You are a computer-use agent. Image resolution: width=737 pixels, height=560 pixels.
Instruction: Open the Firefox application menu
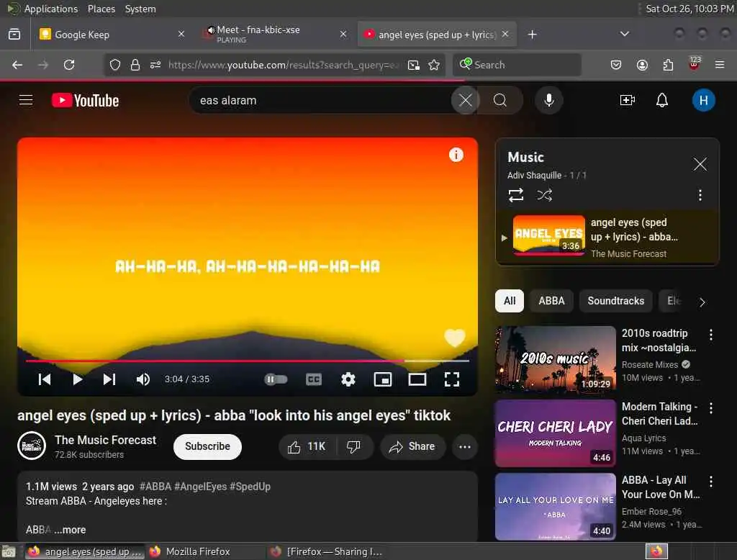(x=719, y=65)
